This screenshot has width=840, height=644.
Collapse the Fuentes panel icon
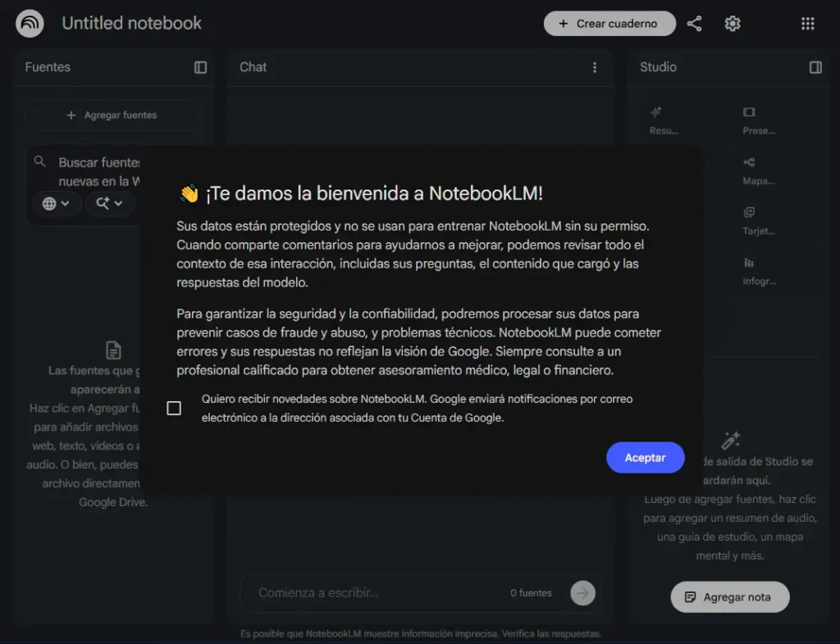pos(200,67)
